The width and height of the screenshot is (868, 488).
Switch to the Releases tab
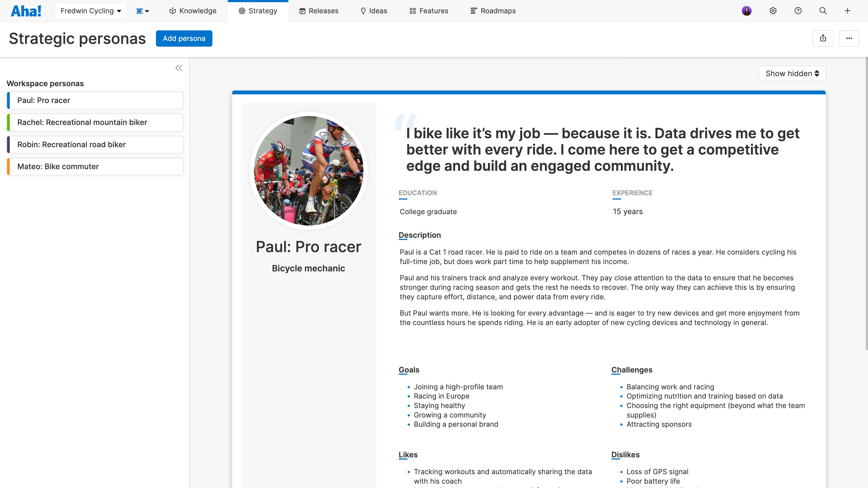point(319,11)
